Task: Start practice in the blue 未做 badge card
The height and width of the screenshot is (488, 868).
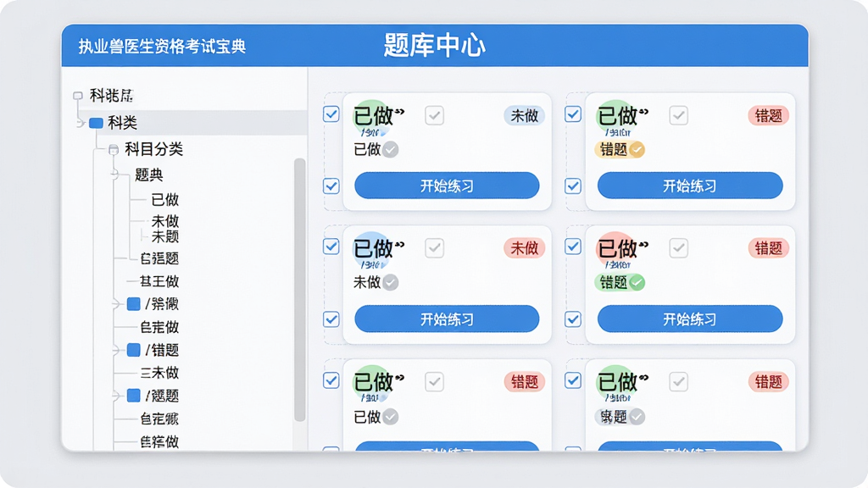Action: [447, 186]
